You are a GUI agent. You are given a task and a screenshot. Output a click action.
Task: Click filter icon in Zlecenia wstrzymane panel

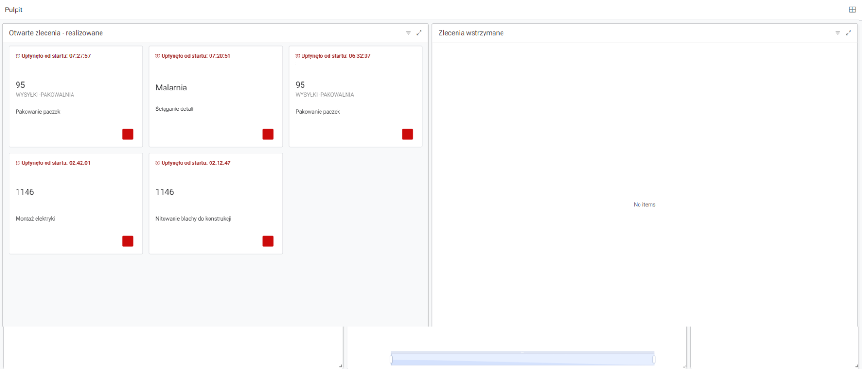tap(838, 33)
